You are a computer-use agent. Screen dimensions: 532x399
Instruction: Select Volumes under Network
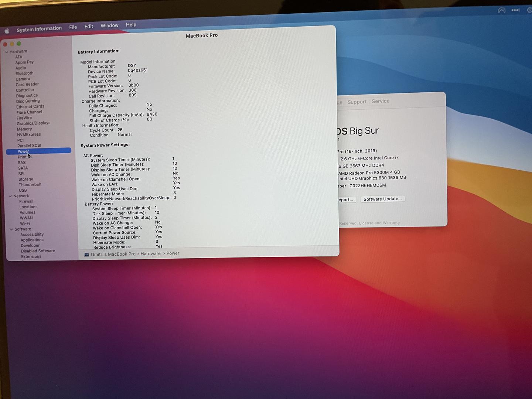click(x=28, y=212)
